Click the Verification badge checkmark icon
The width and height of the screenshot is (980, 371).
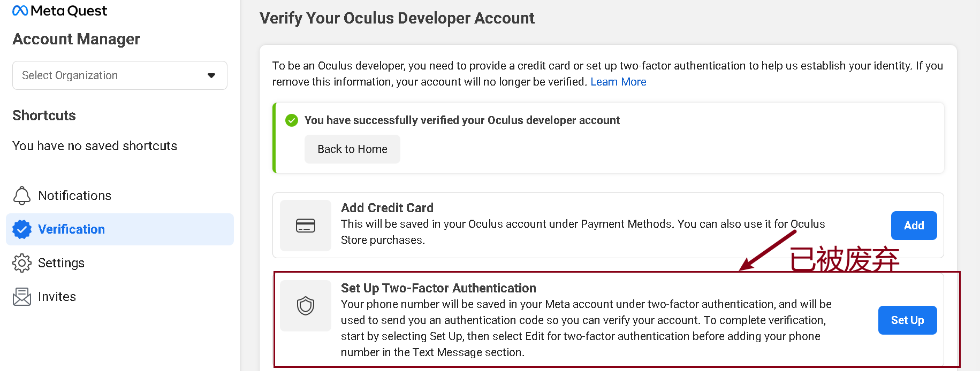(22, 229)
